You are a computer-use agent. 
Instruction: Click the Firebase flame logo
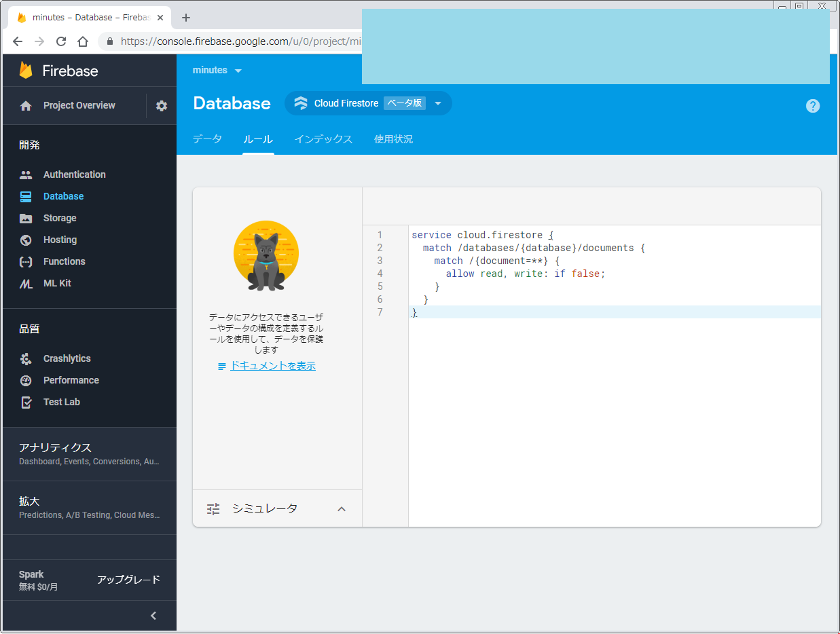pos(26,70)
